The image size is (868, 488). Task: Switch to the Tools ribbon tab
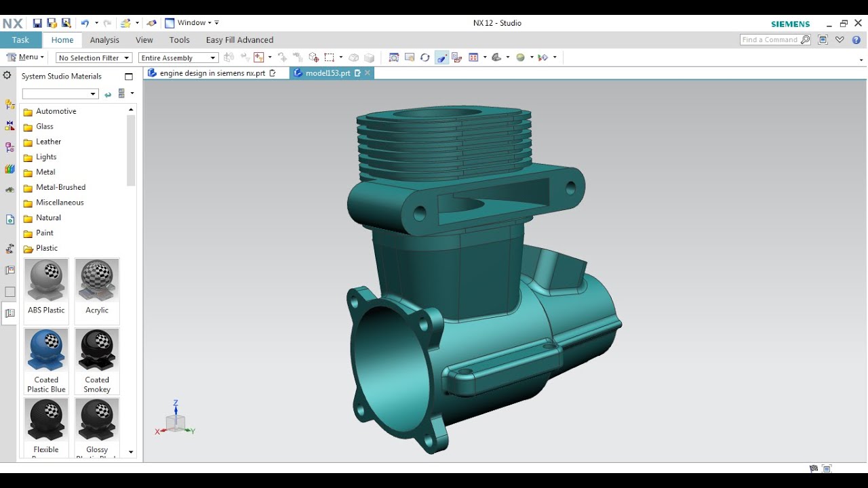[180, 40]
